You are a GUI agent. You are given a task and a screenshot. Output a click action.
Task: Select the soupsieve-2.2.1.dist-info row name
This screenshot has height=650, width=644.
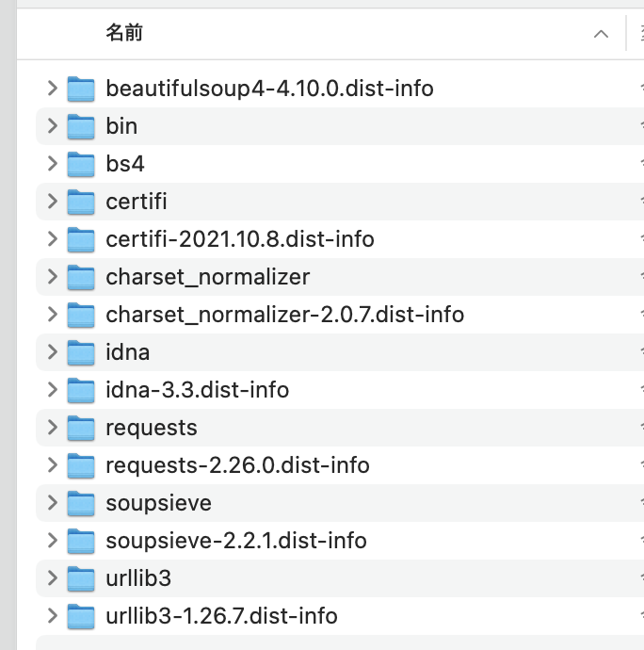(x=236, y=541)
